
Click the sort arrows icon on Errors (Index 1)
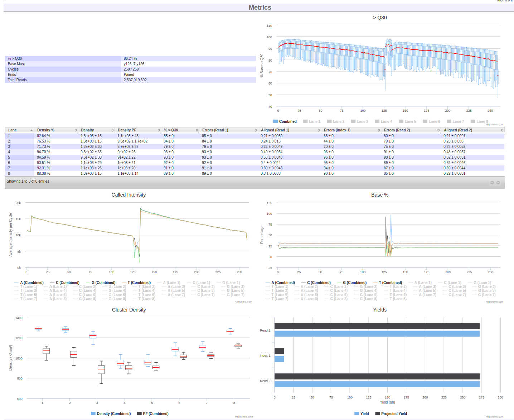379,130
